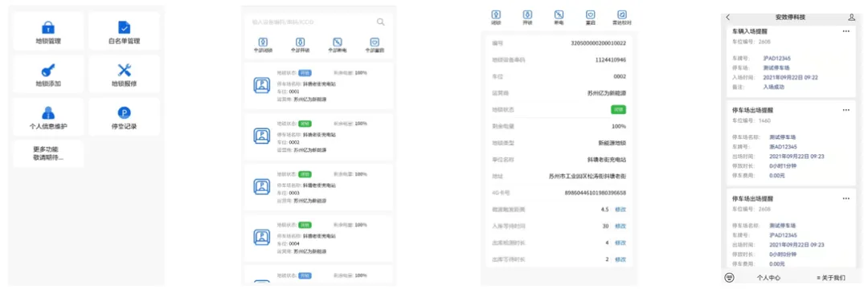
Task: Open the parking lock icon for space 0004
Action: (261, 238)
